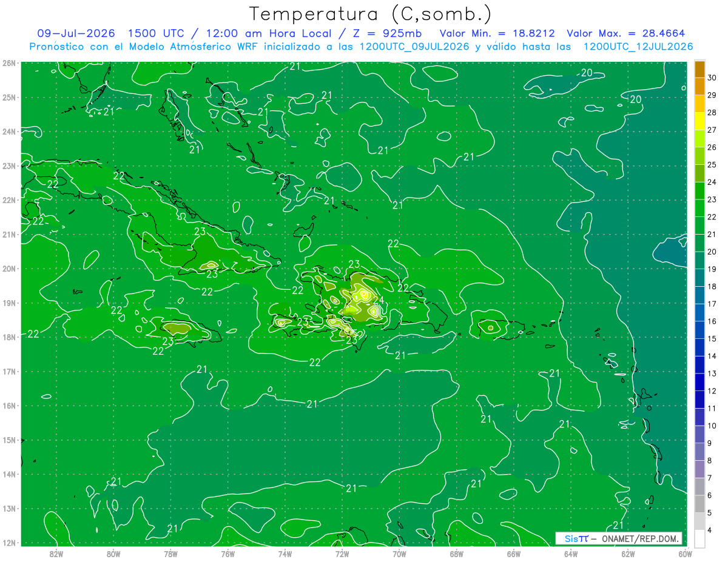Image resolution: width=728 pixels, height=562 pixels.
Task: Click the gray colorbar swatch between 5 and 6
Action: (x=699, y=504)
